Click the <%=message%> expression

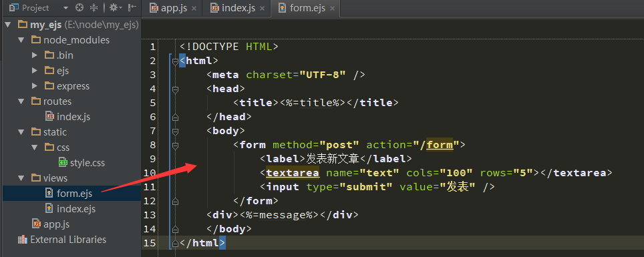click(x=279, y=215)
